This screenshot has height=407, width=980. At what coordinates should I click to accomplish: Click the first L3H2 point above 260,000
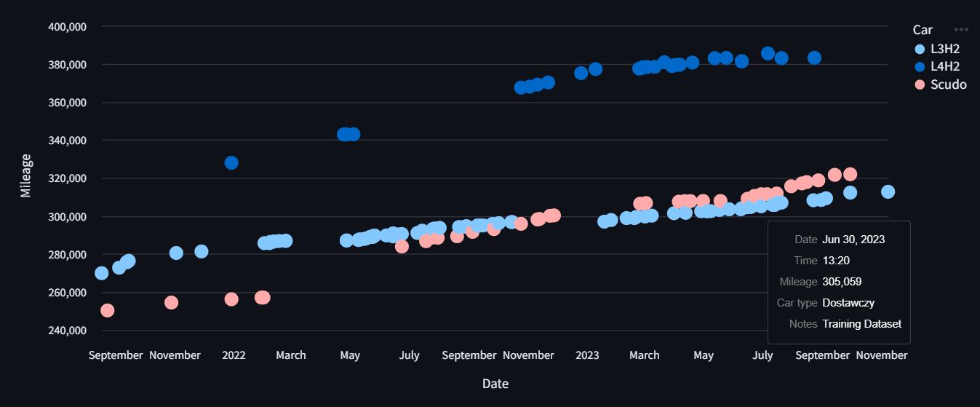[102, 273]
